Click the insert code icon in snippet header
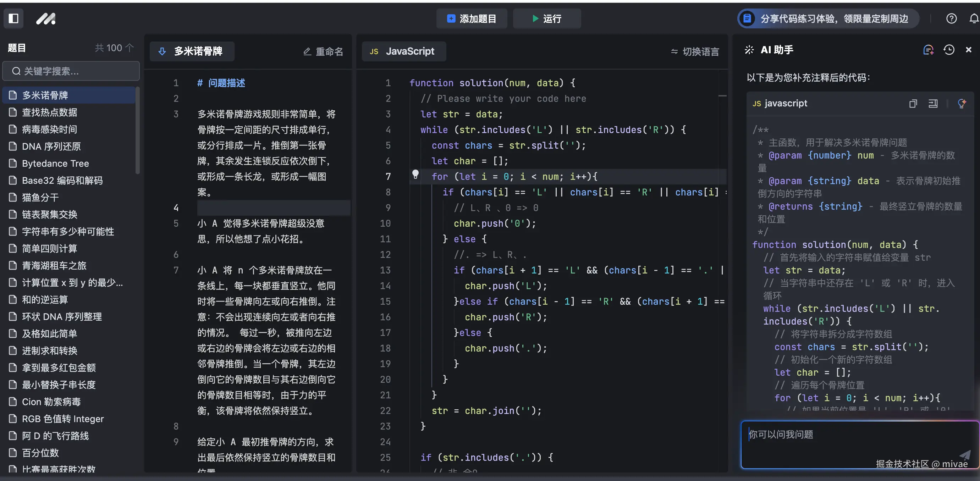Screen dimensions: 980x481 click(x=933, y=104)
